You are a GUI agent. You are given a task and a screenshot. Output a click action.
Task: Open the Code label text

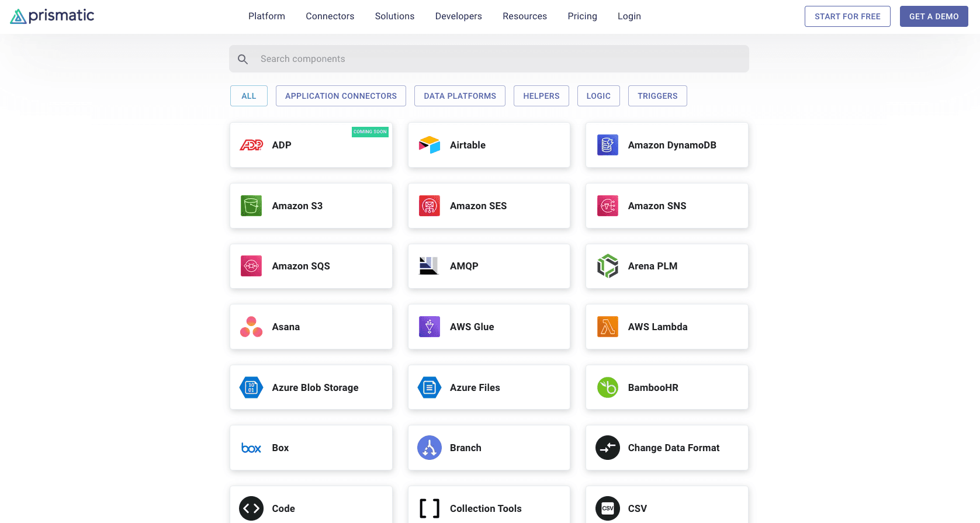click(x=283, y=508)
